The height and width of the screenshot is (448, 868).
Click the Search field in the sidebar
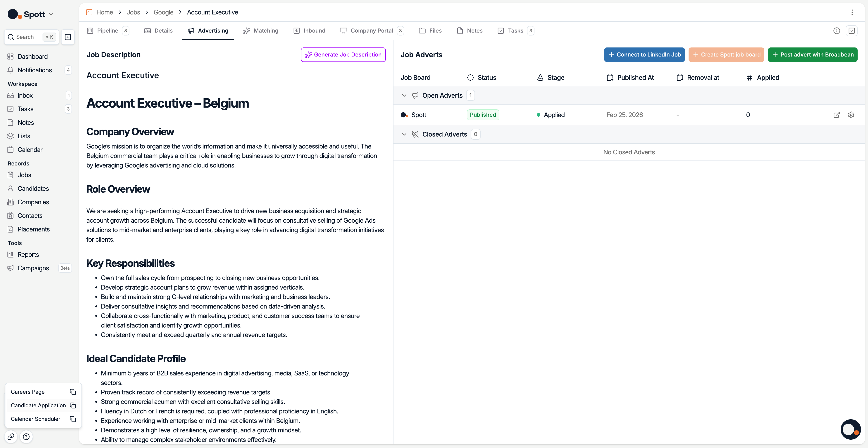32,37
